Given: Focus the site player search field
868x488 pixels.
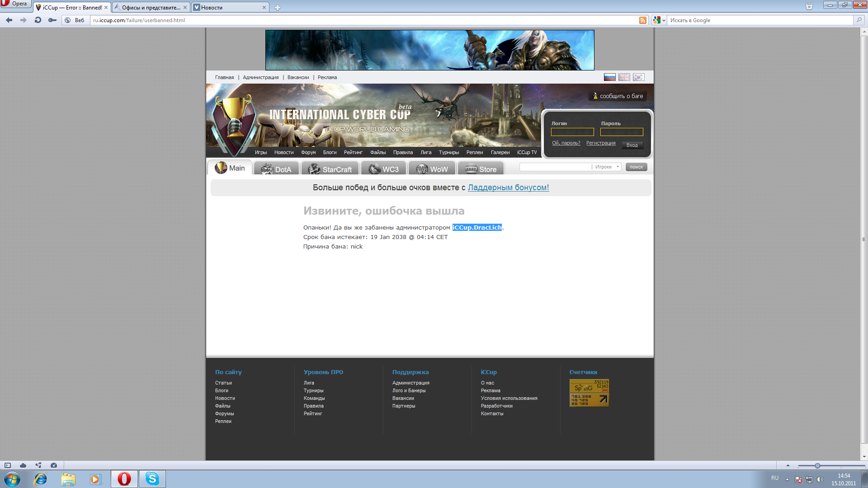Looking at the screenshot, I should (x=556, y=167).
